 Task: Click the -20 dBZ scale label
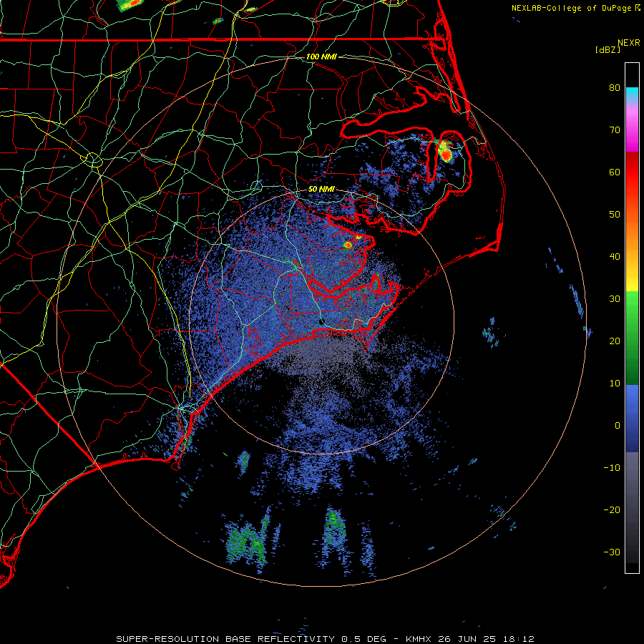point(612,510)
